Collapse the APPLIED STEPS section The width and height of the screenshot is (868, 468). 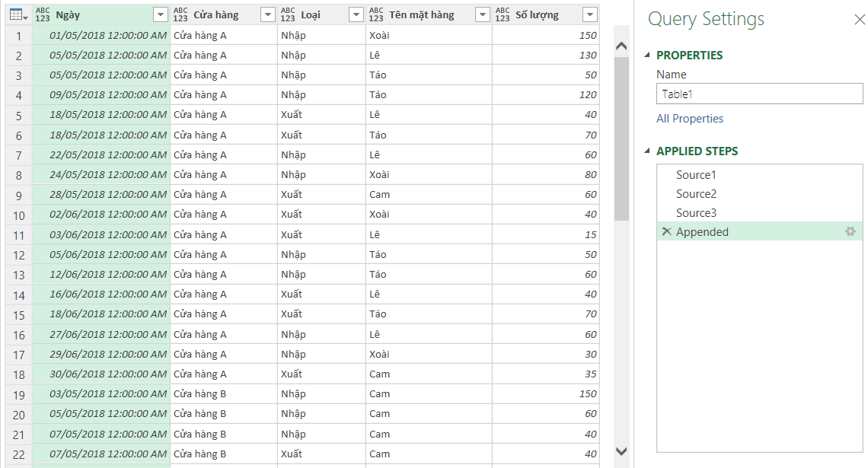coord(647,151)
